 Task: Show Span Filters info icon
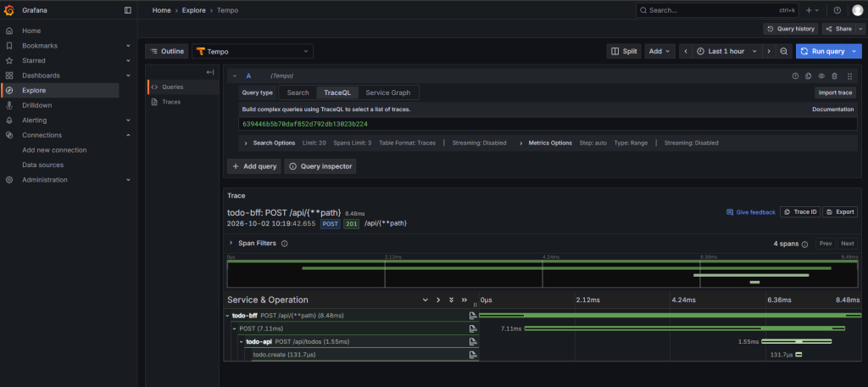point(285,244)
